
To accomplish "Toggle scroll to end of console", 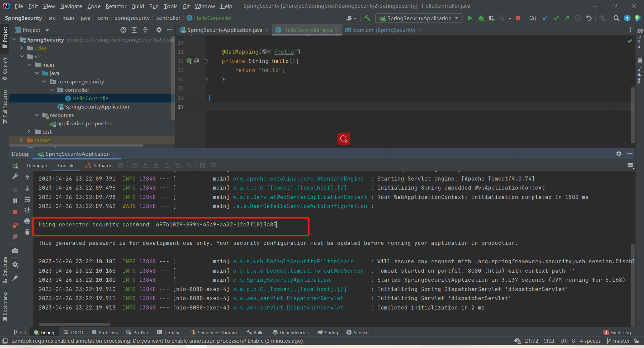I will (x=27, y=210).
